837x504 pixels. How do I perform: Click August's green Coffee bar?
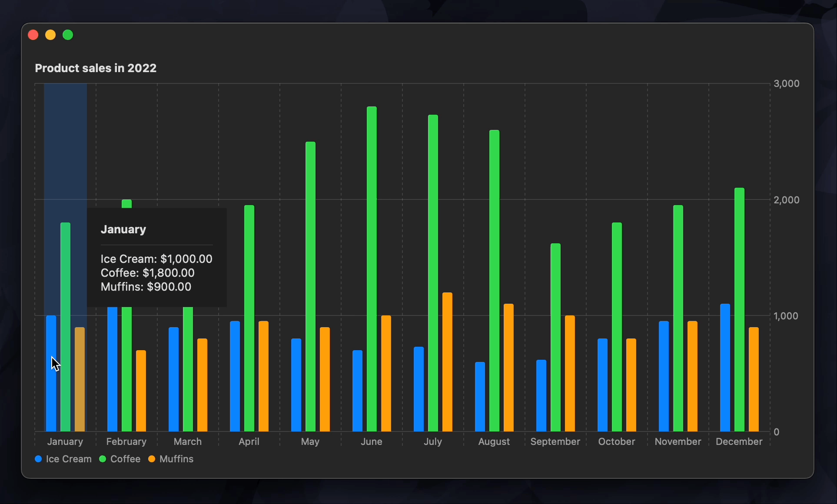point(495,281)
